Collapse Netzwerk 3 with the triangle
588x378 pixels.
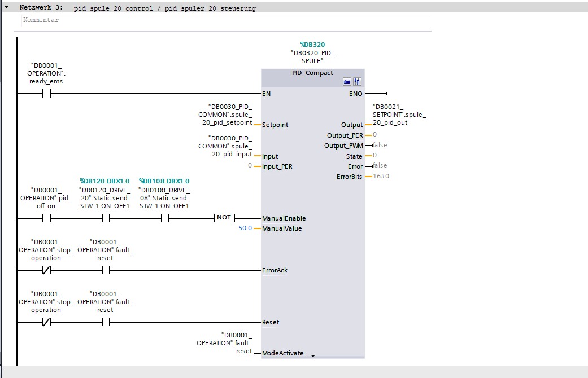pyautogui.click(x=7, y=7)
